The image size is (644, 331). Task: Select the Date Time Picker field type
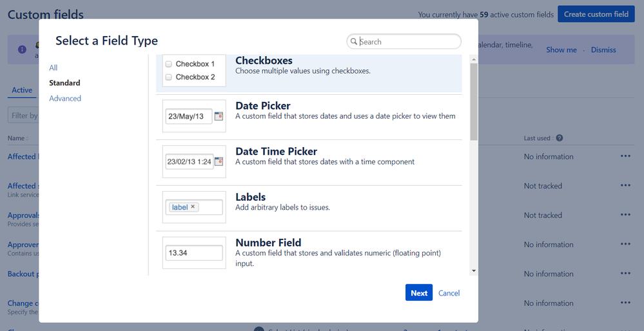(309, 161)
